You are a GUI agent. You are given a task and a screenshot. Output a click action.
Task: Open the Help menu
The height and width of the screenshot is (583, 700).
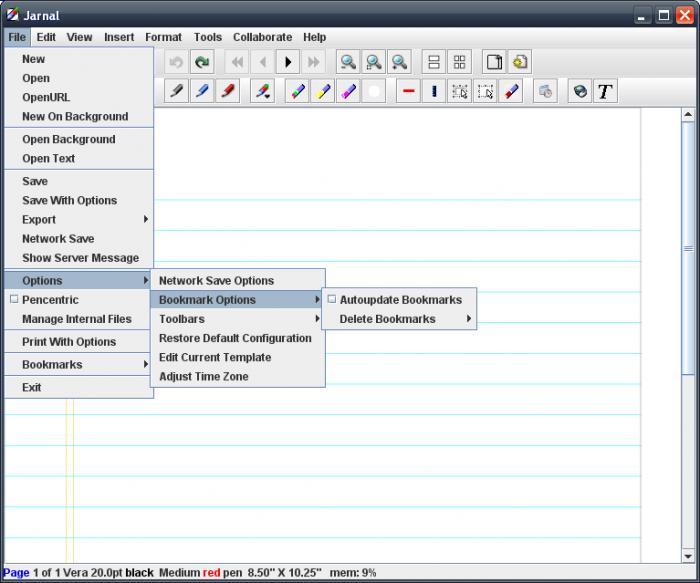tap(314, 37)
